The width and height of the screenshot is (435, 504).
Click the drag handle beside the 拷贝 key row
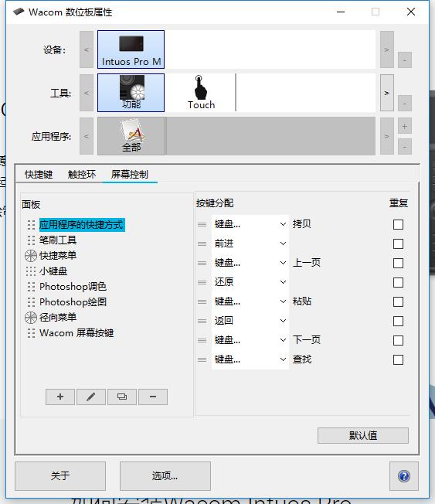tap(202, 224)
